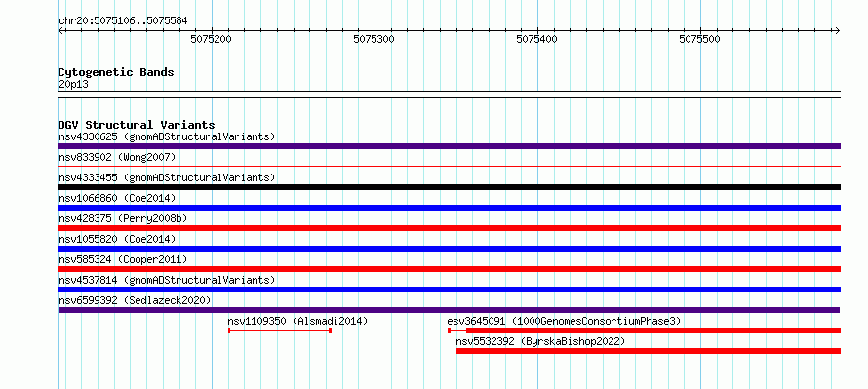This screenshot has height=389, width=868.
Task: Click the 20p13 cytogenetic band label
Action: pos(73,85)
